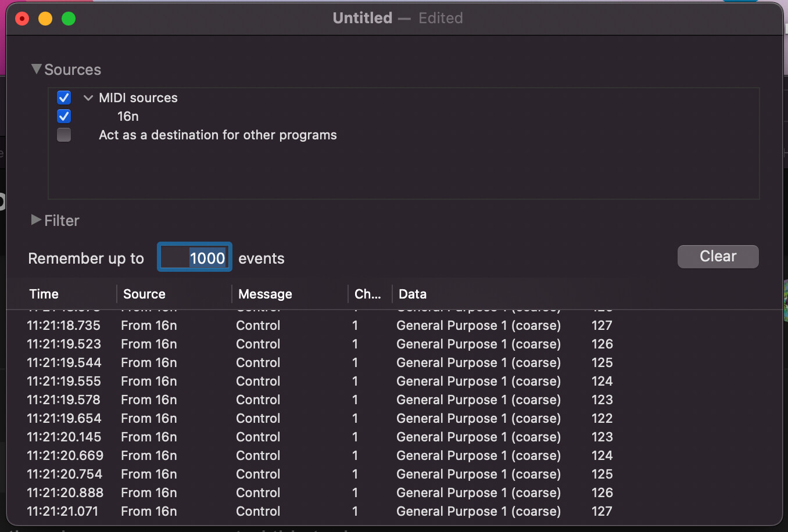Sort by Source column header
Screen dimensions: 788x532
tap(174, 294)
